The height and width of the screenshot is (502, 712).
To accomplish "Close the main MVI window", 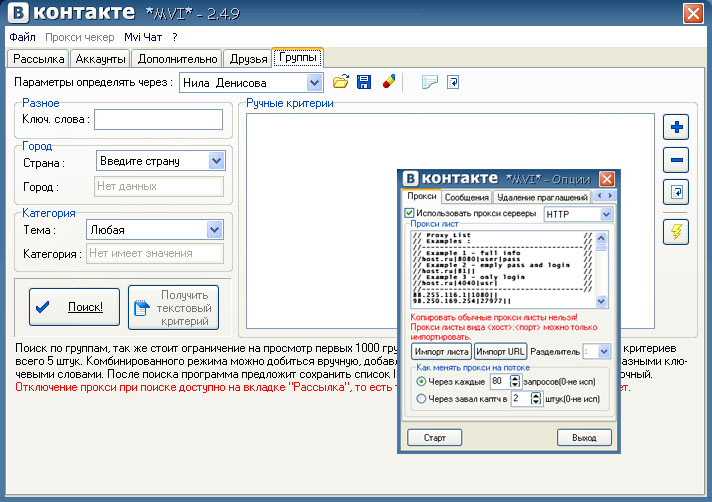I will click(x=693, y=13).
